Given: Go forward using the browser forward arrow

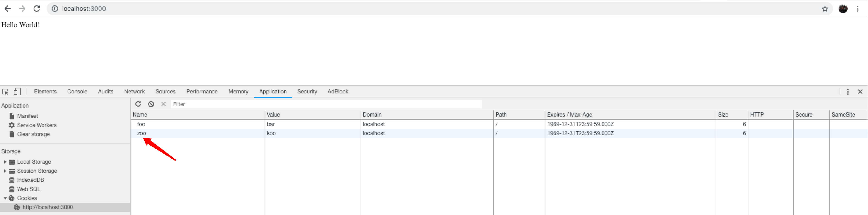Looking at the screenshot, I should pyautogui.click(x=22, y=9).
